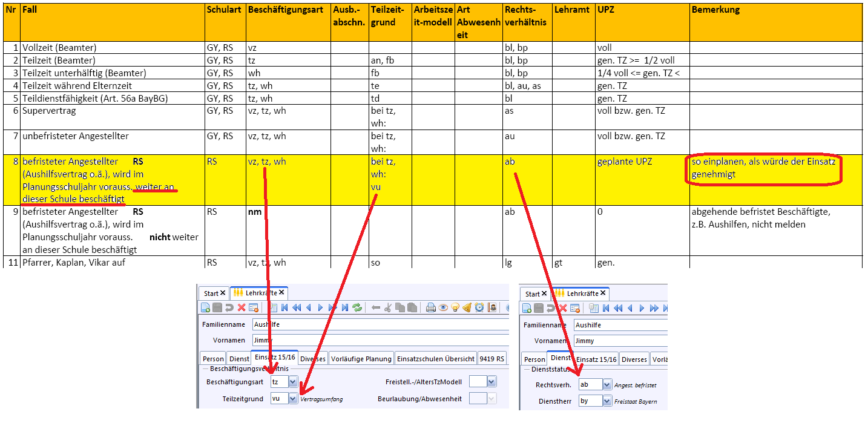
Task: Open Teilzeitgrund dropdown arrow
Action: click(293, 399)
